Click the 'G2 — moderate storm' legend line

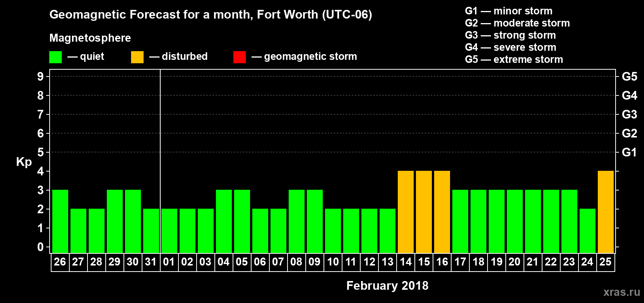point(517,23)
